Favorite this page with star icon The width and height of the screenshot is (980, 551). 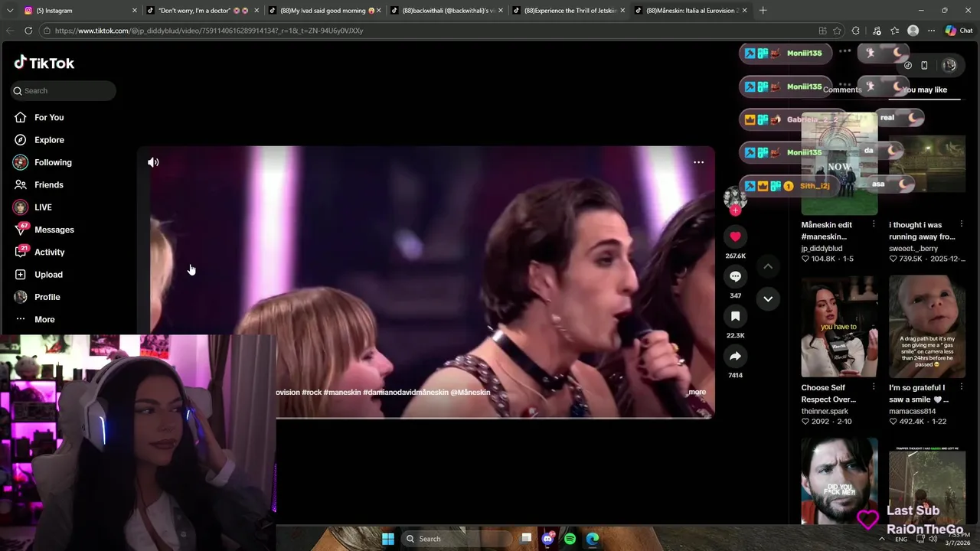tap(837, 31)
